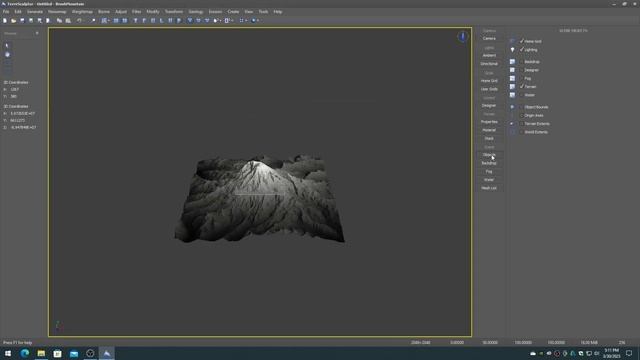640x360 pixels.
Task: Open the Filter menu
Action: (136, 12)
